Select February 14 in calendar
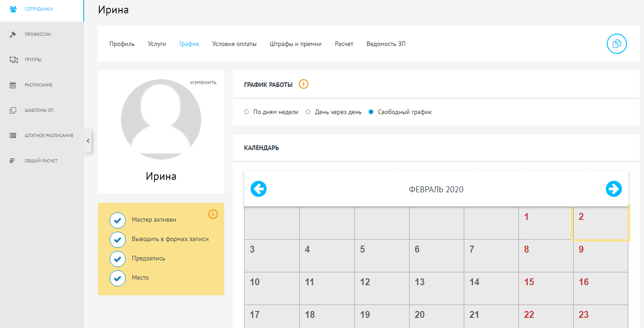644x328 pixels. tap(491, 288)
